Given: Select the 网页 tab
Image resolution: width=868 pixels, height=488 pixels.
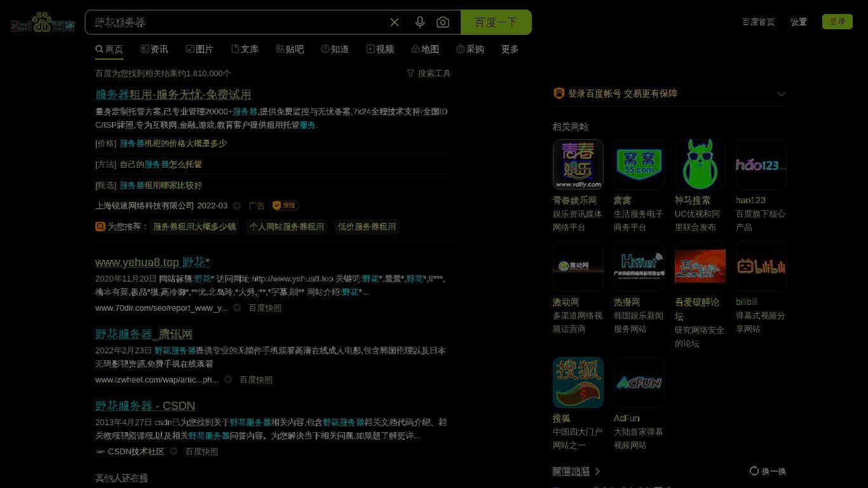Looking at the screenshot, I should coord(109,49).
